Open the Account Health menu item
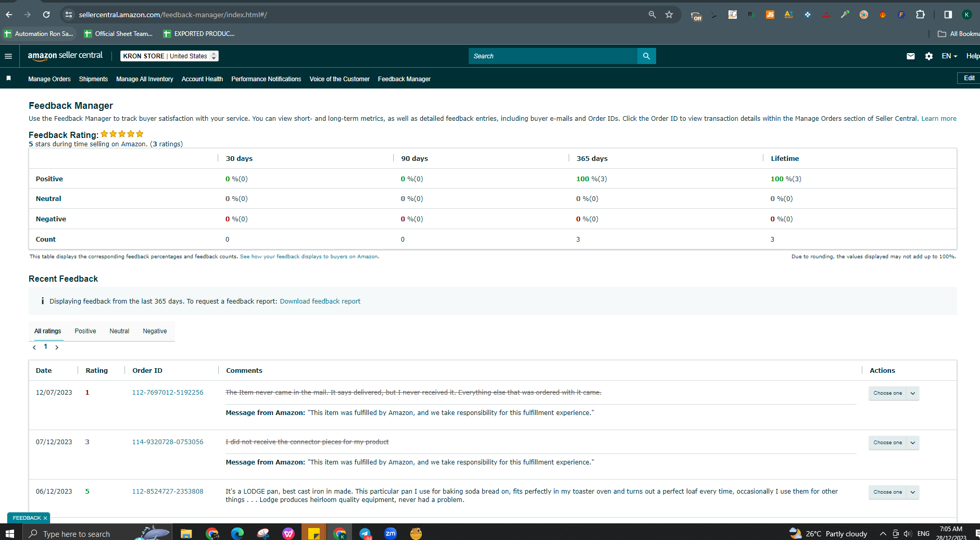The height and width of the screenshot is (540, 980). [202, 79]
